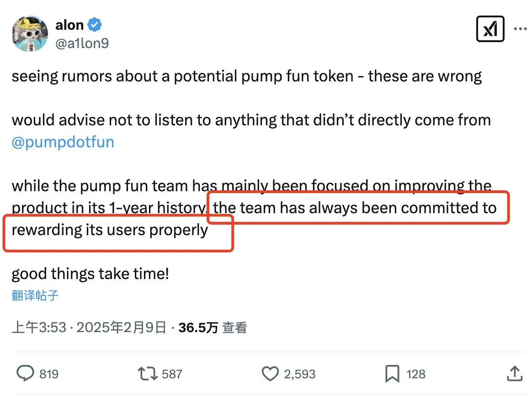Like the post with heart icon
Viewport: 532px width, 398px height.
(270, 374)
